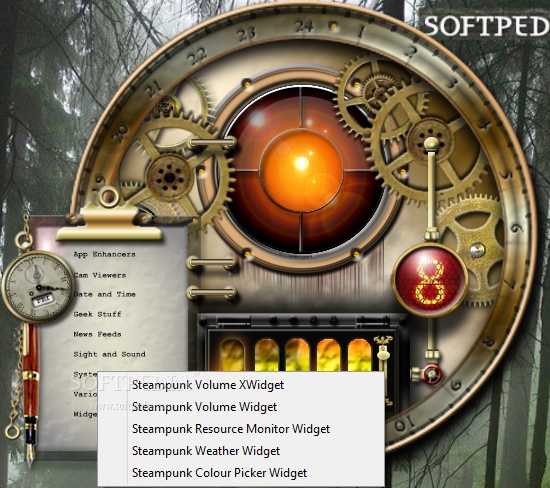The height and width of the screenshot is (488, 550).
Task: Click the red globe showing number 8
Action: (x=430, y=281)
